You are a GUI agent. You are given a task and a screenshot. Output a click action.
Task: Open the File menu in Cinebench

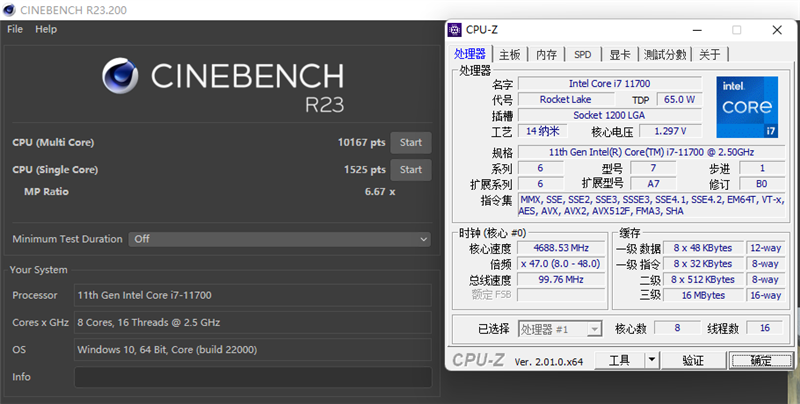click(15, 29)
